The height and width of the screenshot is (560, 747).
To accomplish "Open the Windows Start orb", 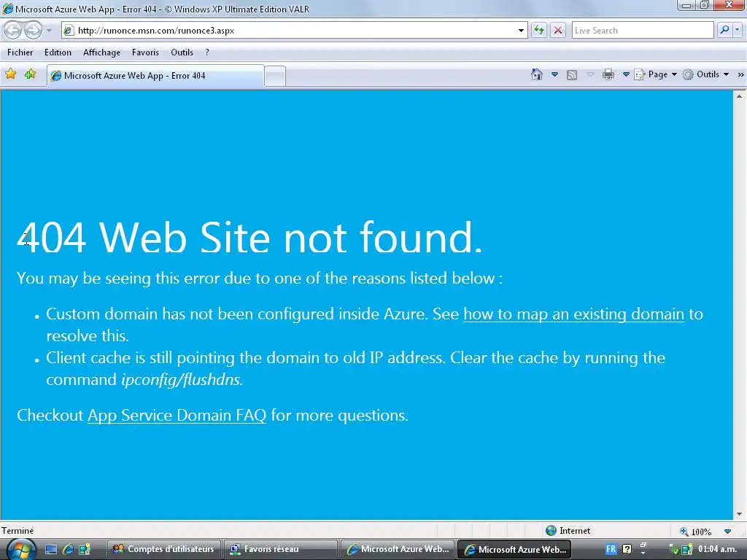I will click(21, 549).
